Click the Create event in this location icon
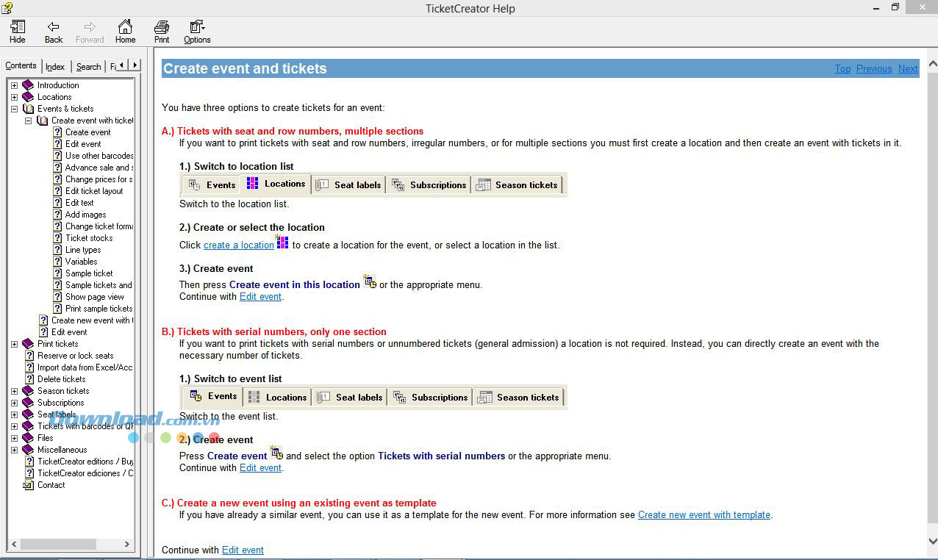938x560 pixels. click(370, 282)
